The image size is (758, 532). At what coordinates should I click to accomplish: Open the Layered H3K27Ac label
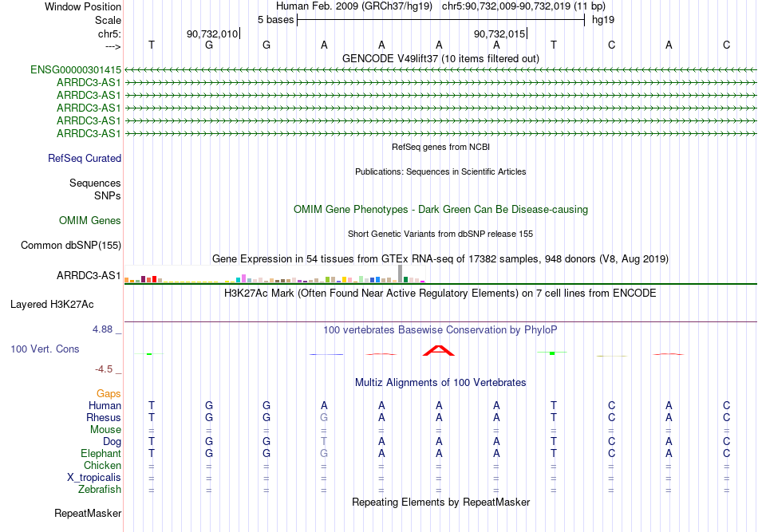click(52, 305)
